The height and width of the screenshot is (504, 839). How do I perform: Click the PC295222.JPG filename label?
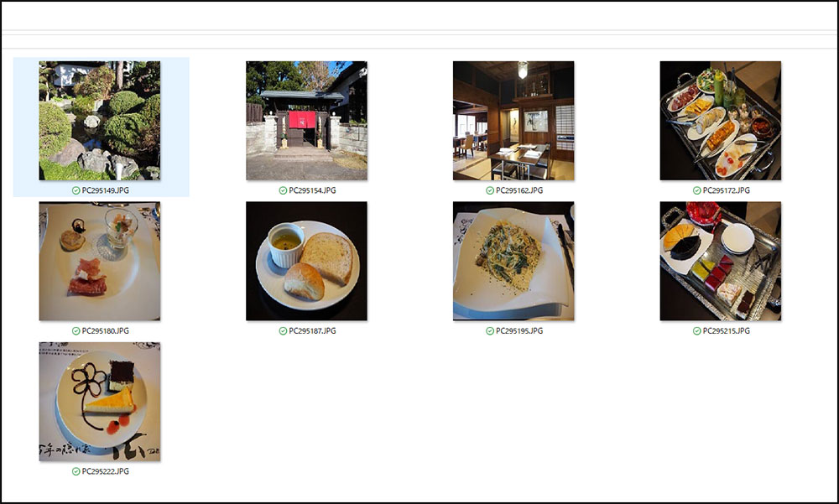coord(106,472)
